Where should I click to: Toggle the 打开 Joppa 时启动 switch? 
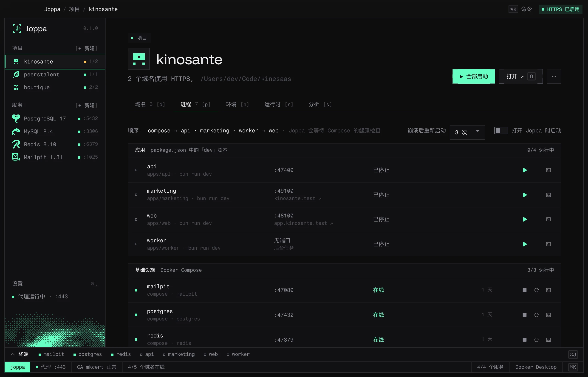click(501, 131)
